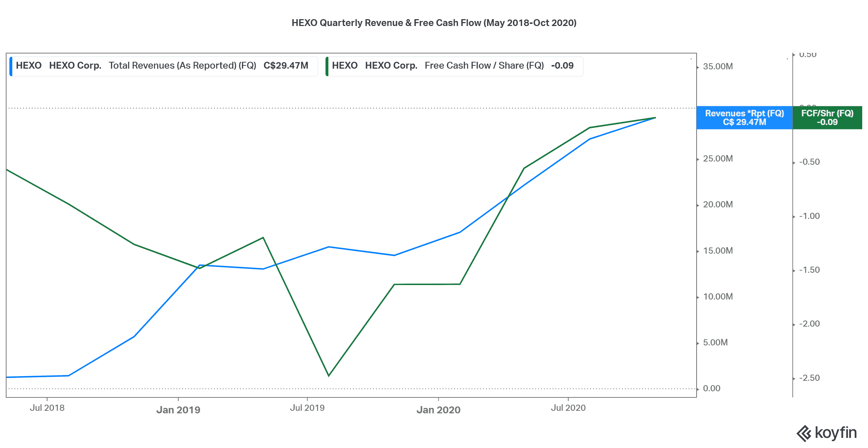Click the Jan 2019 axis label

(x=178, y=410)
